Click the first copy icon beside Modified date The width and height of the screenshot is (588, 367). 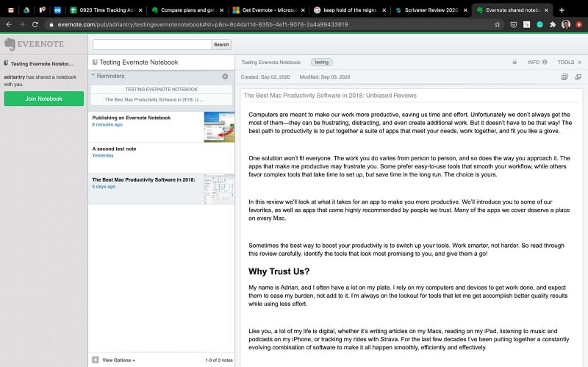(564, 77)
